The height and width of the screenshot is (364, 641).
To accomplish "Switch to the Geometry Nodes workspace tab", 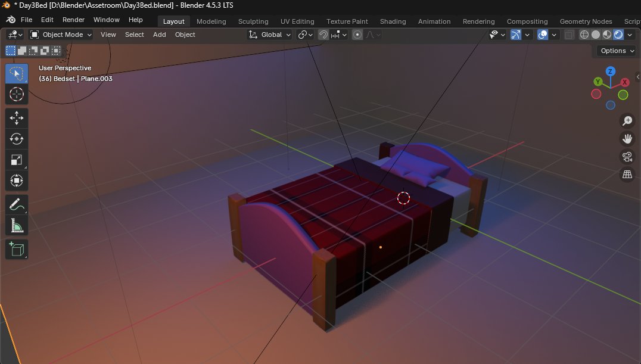I will pos(586,21).
